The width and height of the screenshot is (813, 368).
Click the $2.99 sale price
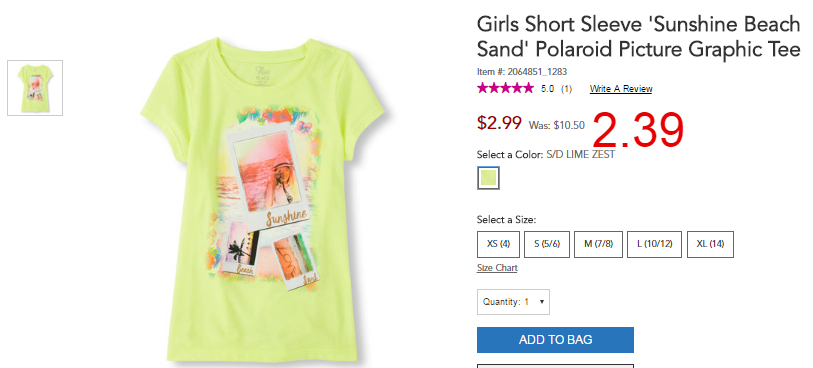point(499,123)
